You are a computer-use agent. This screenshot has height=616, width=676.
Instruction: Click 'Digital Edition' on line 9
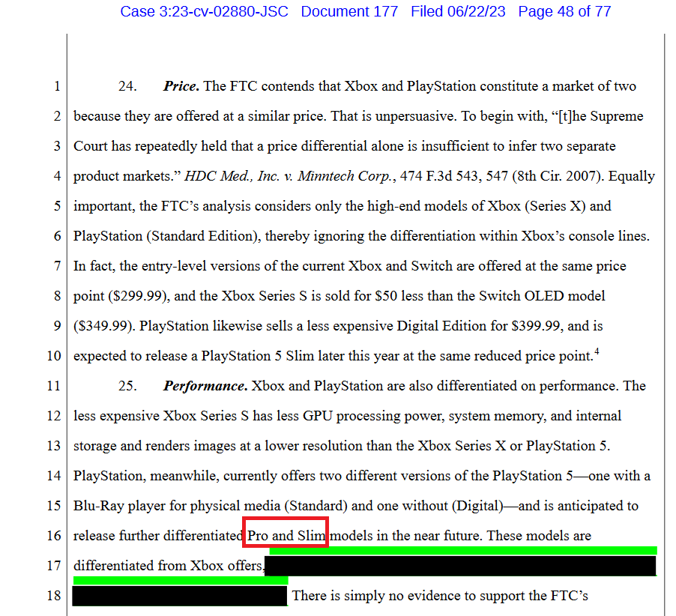coord(441,326)
